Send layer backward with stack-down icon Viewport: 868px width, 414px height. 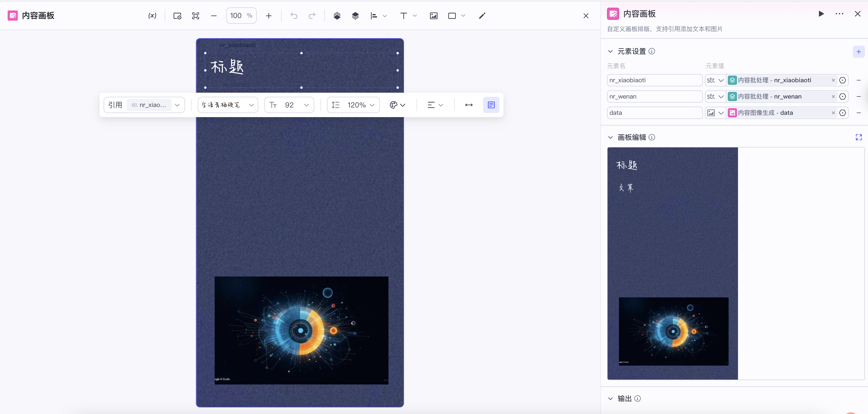(355, 16)
